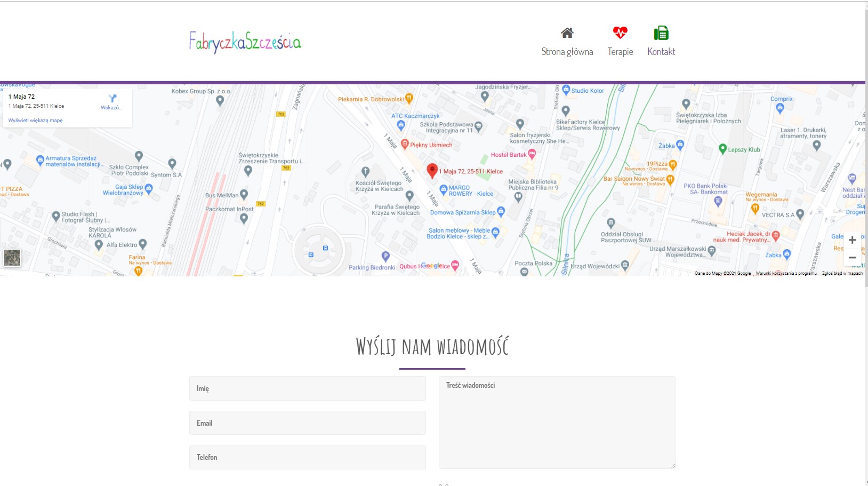Click the Parking Biedronki marker
Viewport: 868px width, 486px height.
click(x=385, y=256)
